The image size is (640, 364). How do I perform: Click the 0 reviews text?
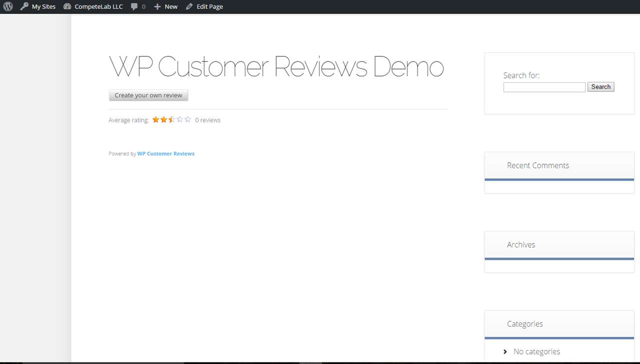pos(207,120)
